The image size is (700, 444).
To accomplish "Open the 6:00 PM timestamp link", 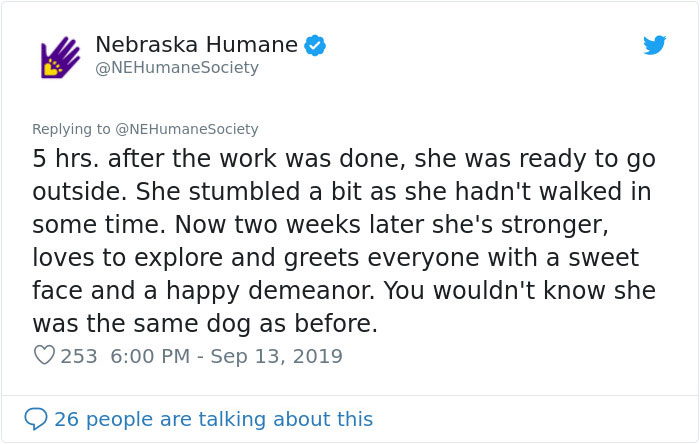I will coord(148,356).
